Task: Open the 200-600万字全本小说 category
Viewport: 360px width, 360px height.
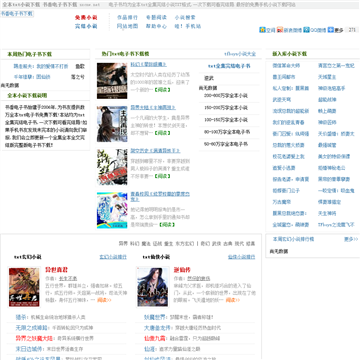Action: point(226,96)
